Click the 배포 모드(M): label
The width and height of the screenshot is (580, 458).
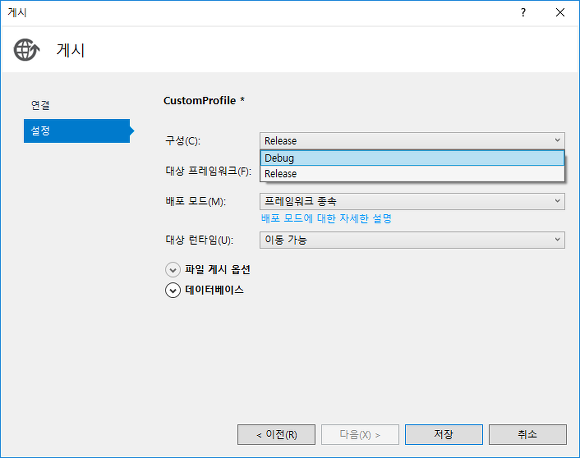tap(195, 202)
